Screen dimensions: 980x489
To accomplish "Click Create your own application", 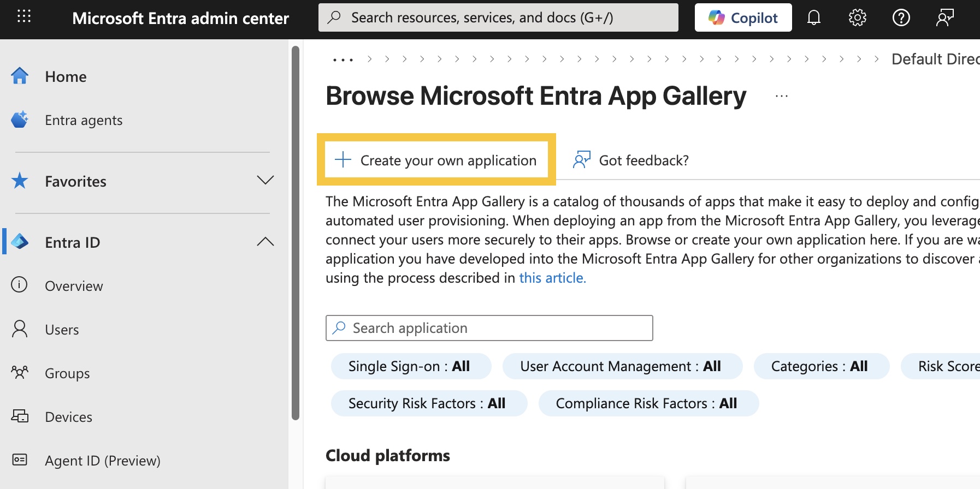I will coord(436,160).
